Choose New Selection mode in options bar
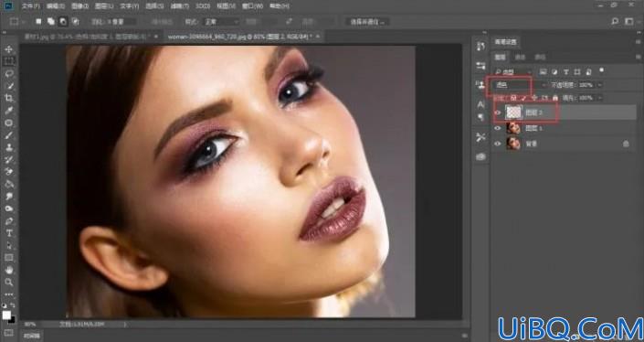 38,21
